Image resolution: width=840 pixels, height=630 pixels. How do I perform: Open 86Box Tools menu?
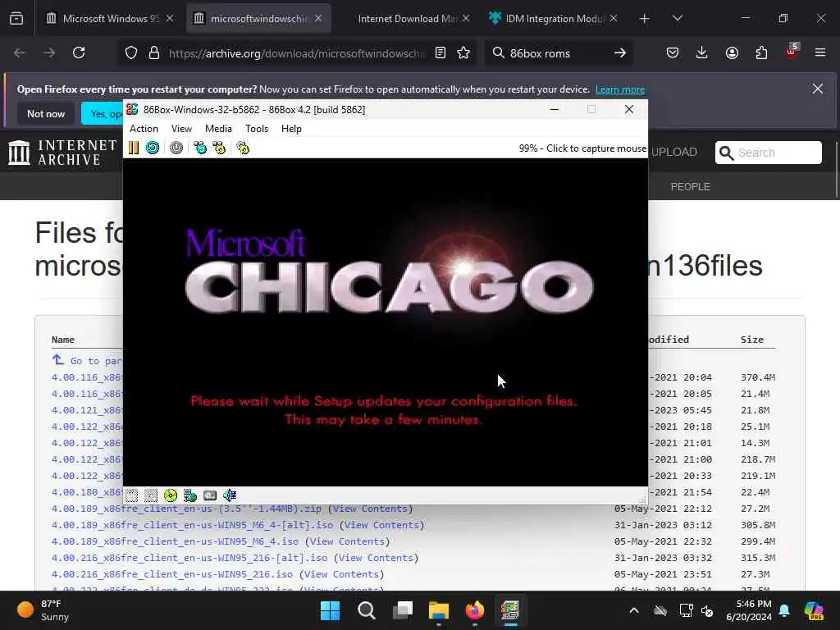click(257, 129)
